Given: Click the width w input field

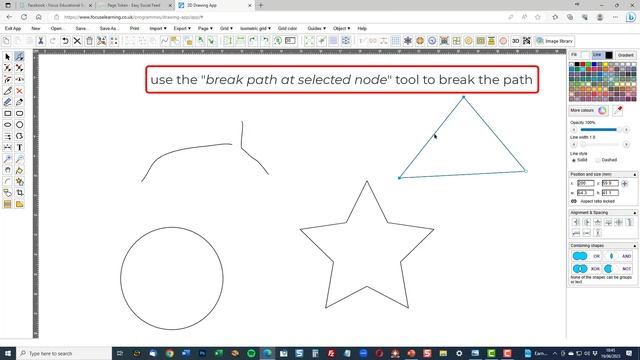Looking at the screenshot, I should pyautogui.click(x=585, y=192).
